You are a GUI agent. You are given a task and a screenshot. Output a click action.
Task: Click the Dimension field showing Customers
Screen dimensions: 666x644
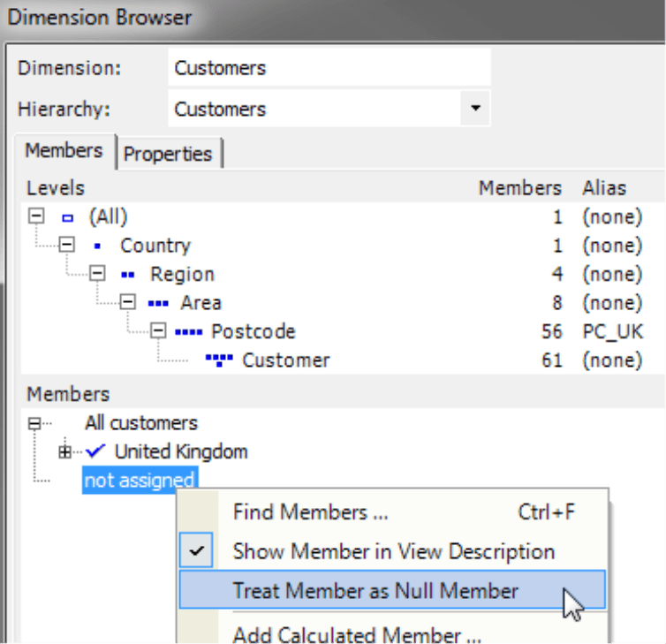click(x=329, y=68)
